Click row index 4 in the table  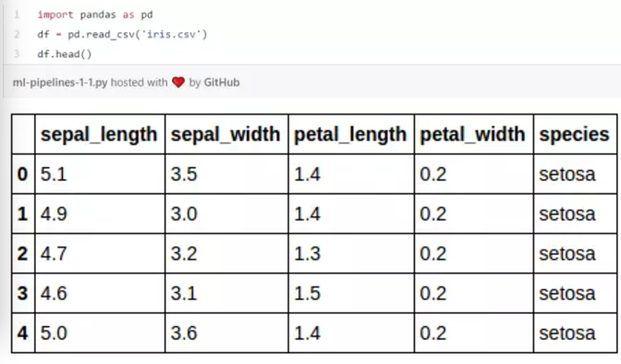click(23, 333)
